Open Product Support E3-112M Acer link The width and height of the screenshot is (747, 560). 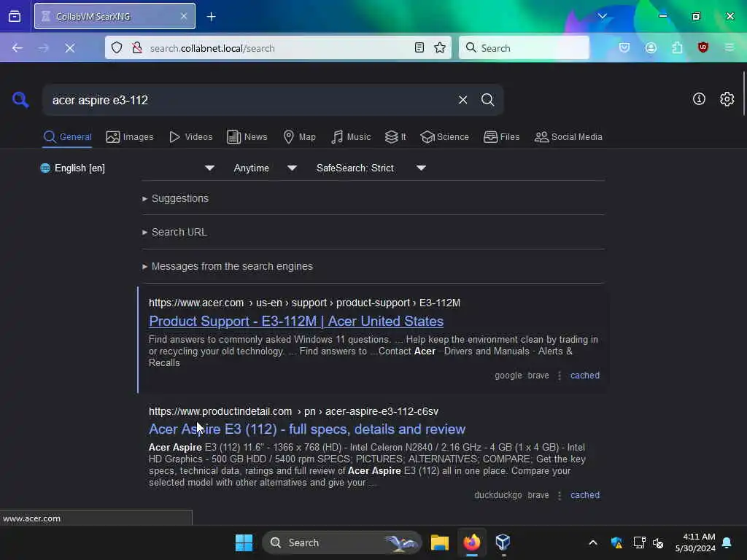296,322
